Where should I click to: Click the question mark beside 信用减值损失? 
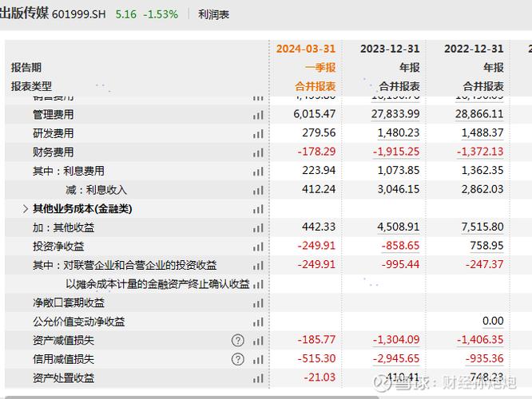click(238, 359)
